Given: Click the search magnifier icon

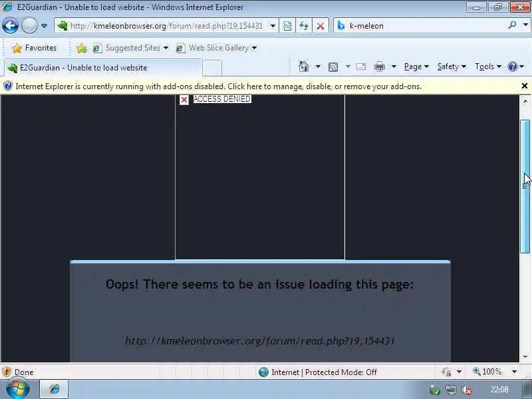Looking at the screenshot, I should coord(512,25).
